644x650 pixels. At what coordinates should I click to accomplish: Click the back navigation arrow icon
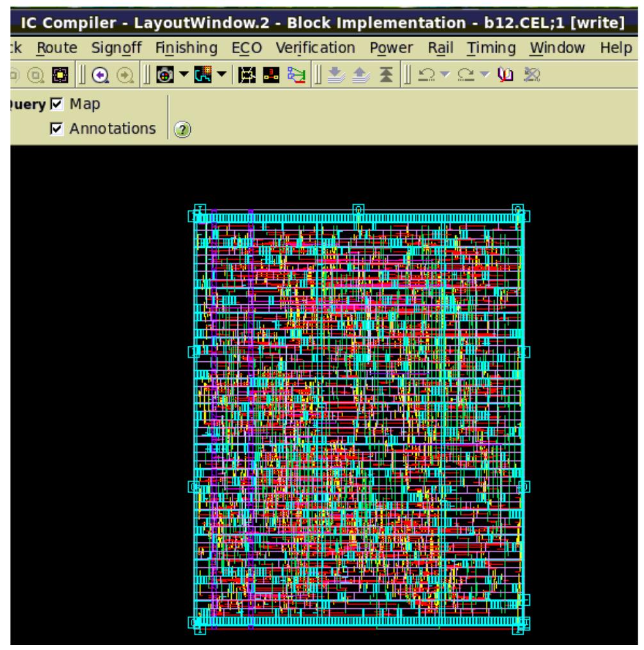click(x=99, y=74)
